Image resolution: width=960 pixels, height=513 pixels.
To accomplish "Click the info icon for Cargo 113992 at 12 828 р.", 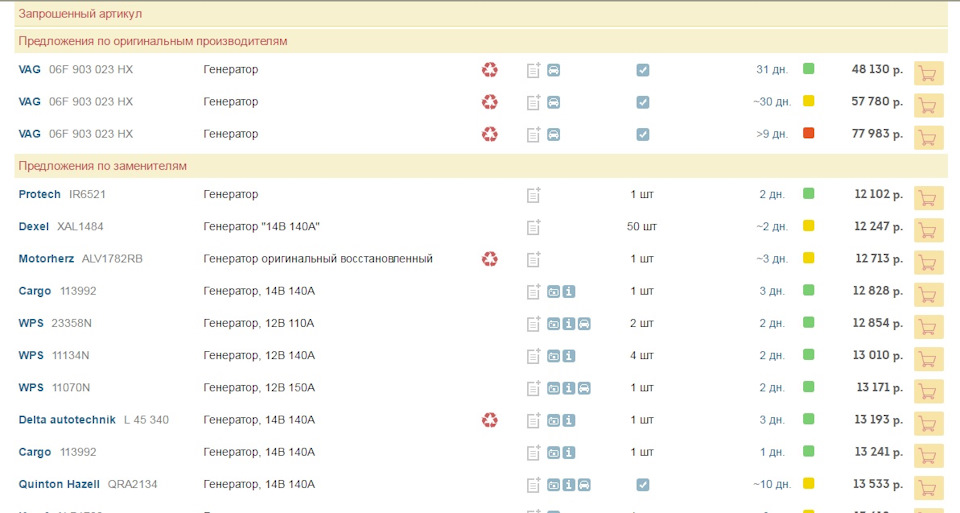I will coord(569,291).
